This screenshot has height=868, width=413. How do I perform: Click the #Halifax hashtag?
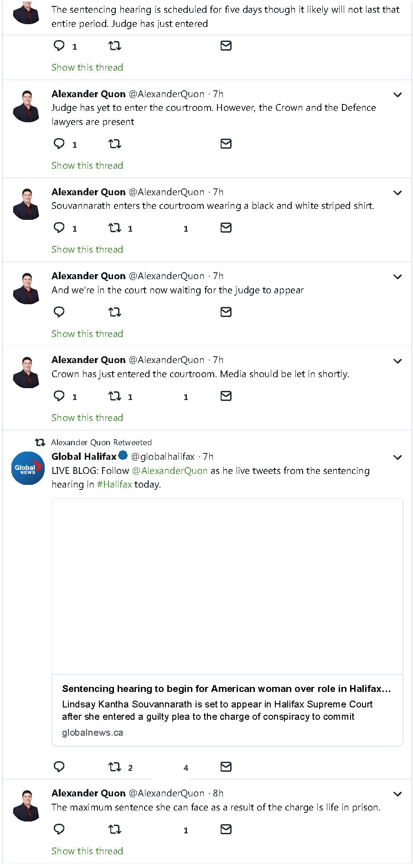click(114, 484)
